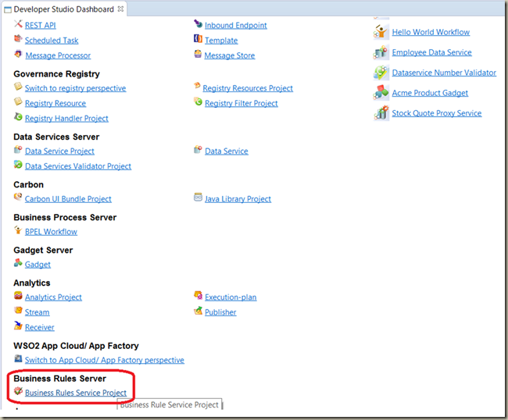Click the Template icon
Screen dimensions: 508x420
198,39
